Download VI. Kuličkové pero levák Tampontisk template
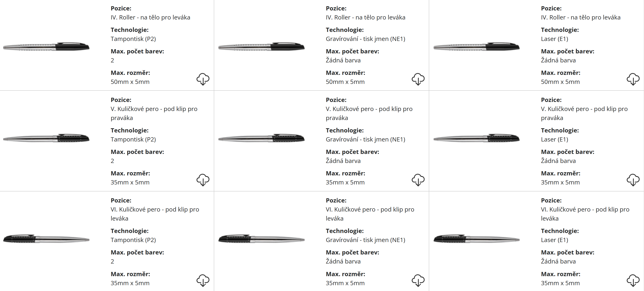644x291 pixels. (203, 280)
